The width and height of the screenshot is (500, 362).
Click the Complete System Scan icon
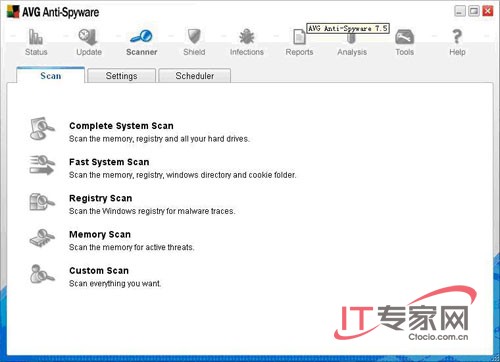click(x=42, y=129)
